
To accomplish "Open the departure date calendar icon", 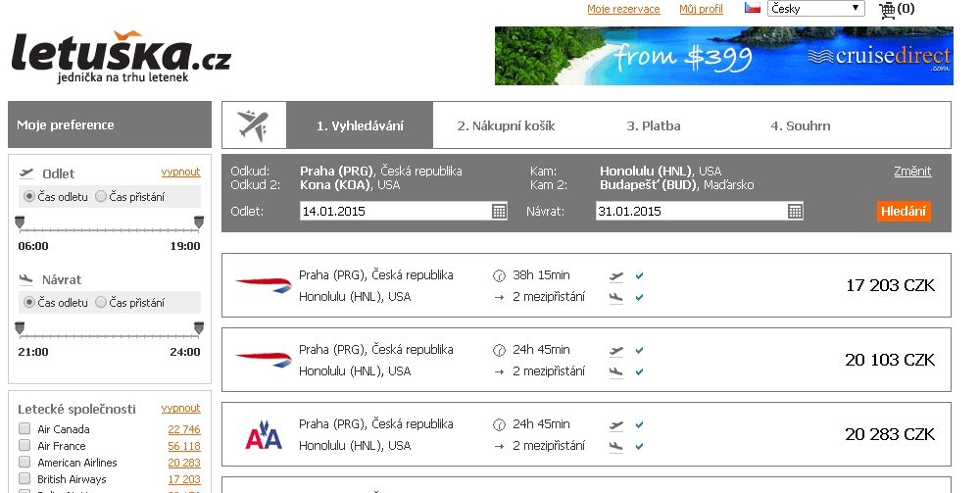I will [x=499, y=211].
